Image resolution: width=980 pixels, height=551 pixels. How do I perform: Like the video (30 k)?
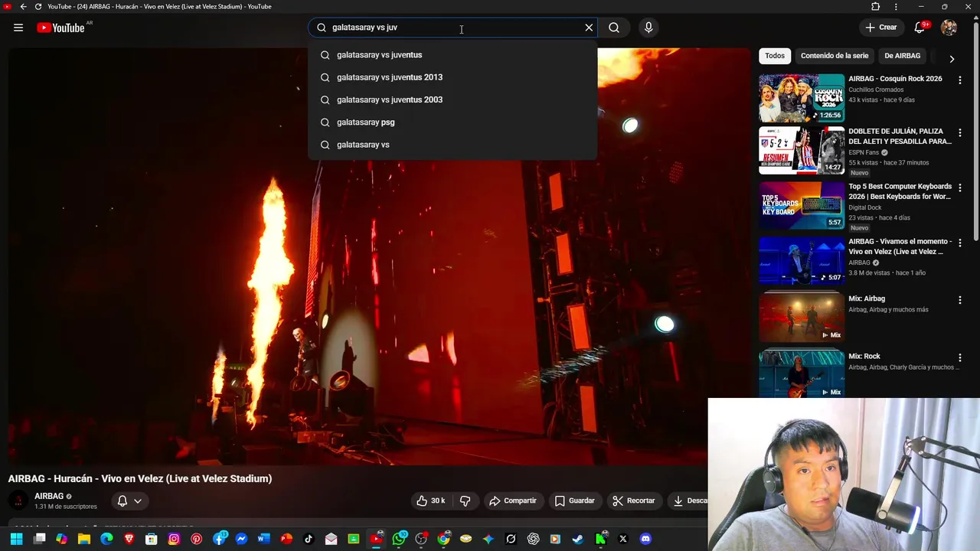tap(430, 500)
